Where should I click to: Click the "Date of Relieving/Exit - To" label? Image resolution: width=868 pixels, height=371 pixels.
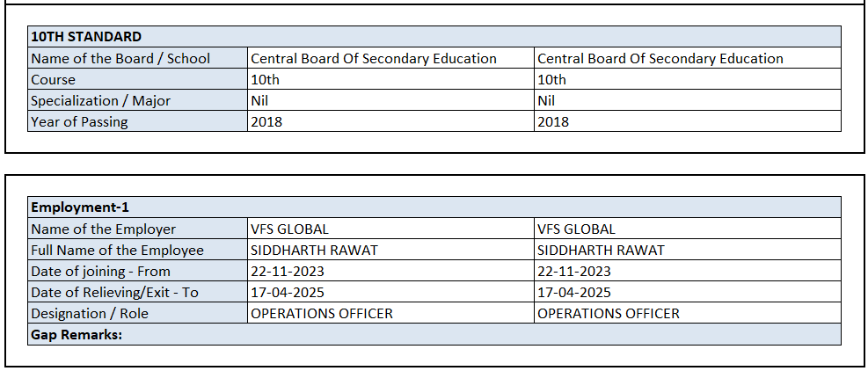point(114,292)
